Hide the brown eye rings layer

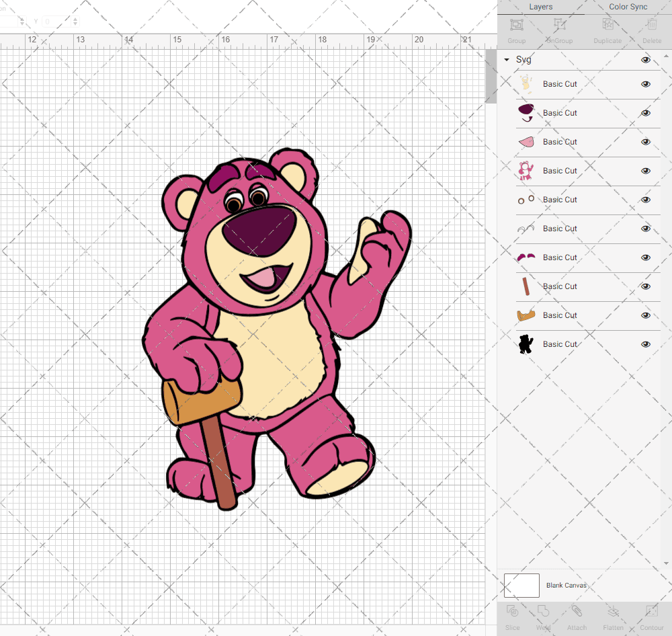[x=645, y=200]
